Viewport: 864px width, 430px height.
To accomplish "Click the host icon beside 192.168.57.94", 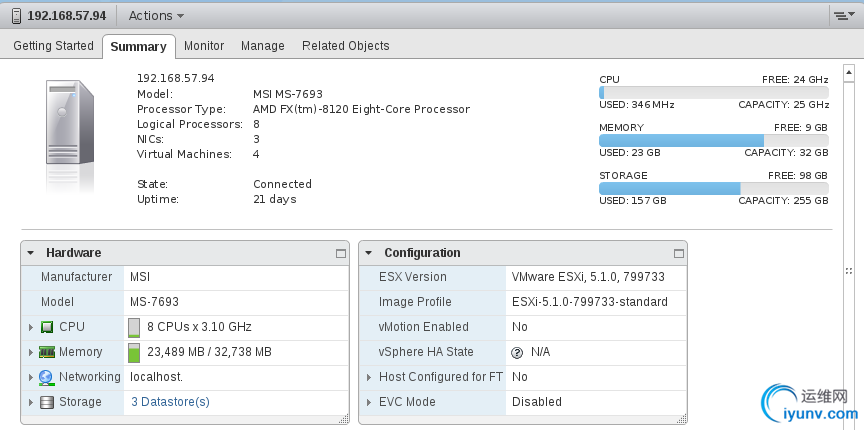I will [x=17, y=15].
